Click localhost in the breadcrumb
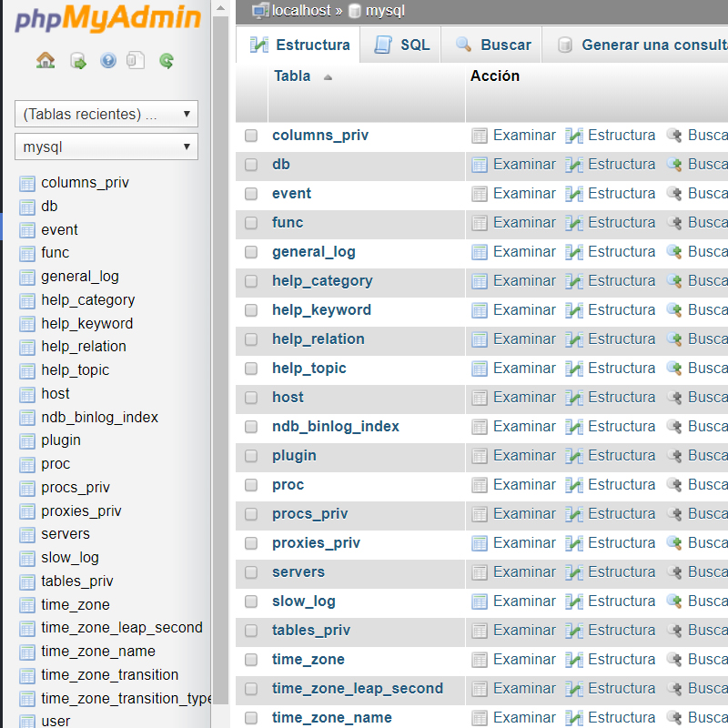Image resolution: width=728 pixels, height=728 pixels. tap(301, 10)
